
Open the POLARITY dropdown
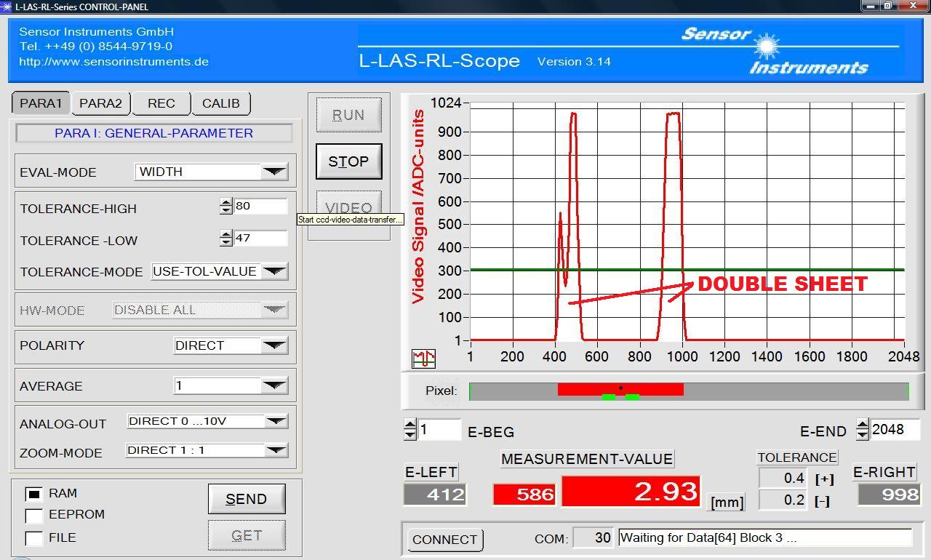pyautogui.click(x=231, y=345)
